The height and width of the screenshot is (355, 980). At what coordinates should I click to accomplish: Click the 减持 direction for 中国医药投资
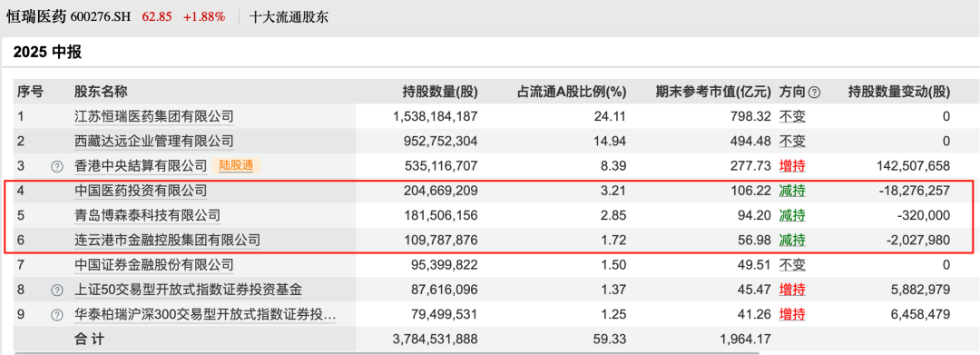tap(792, 191)
